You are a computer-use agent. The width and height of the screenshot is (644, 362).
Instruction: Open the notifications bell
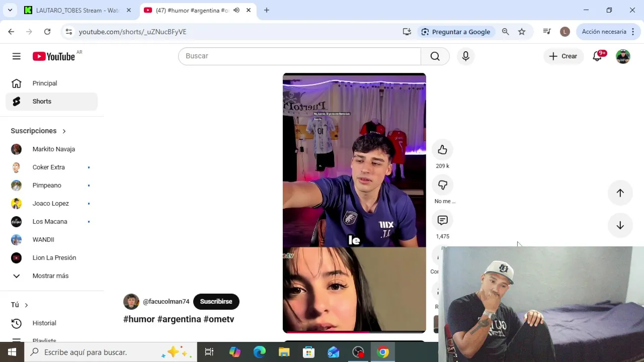(x=597, y=56)
